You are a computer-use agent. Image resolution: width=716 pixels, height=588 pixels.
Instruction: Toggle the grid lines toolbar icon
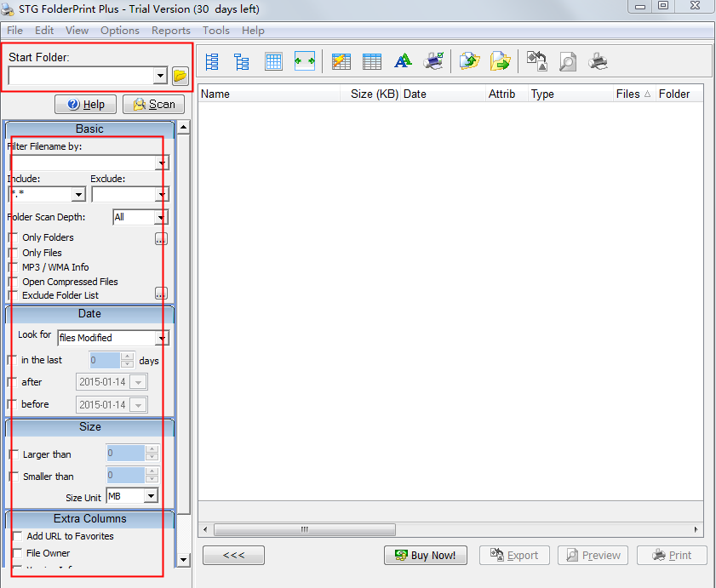point(273,61)
